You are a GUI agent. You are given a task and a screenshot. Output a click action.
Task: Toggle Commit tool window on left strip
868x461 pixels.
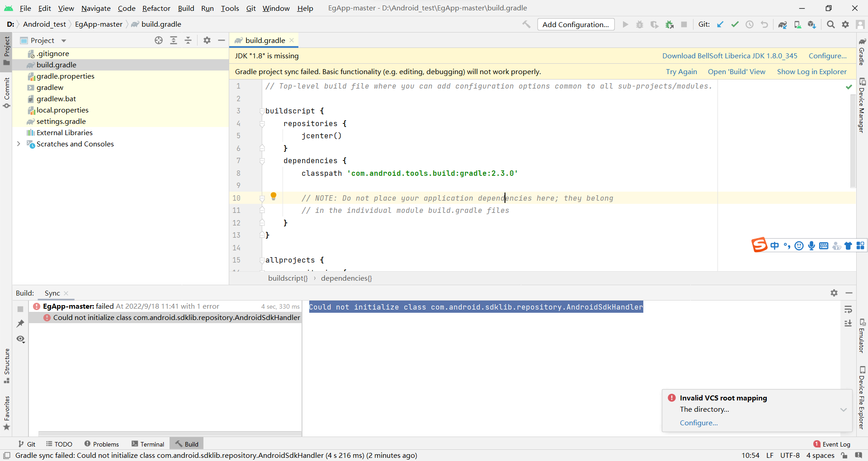click(6, 93)
